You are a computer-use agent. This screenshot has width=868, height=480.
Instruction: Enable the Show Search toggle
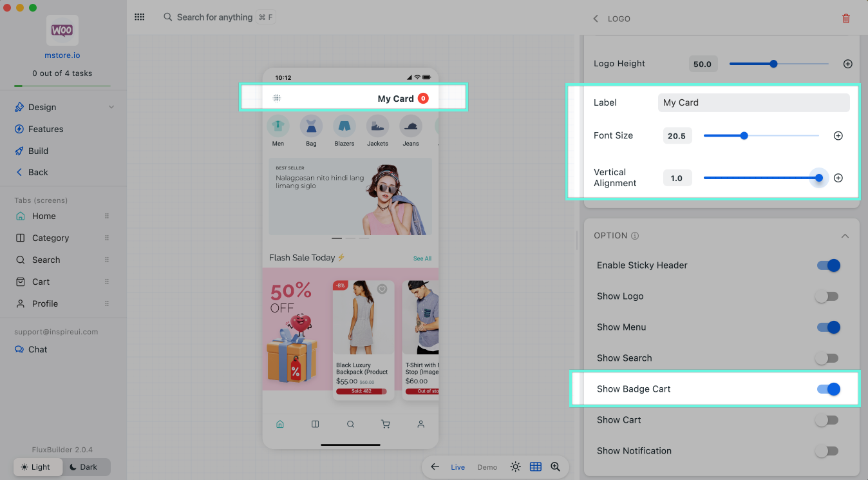click(827, 358)
